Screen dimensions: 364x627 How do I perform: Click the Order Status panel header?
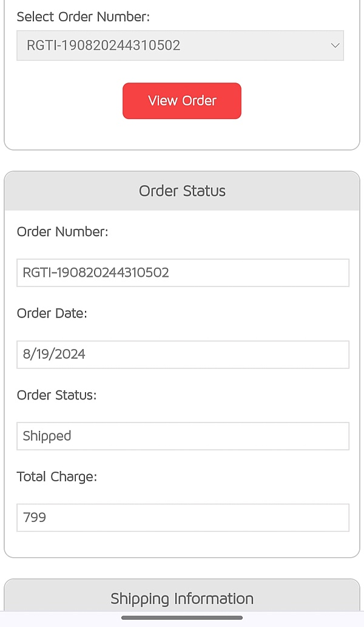(x=182, y=191)
